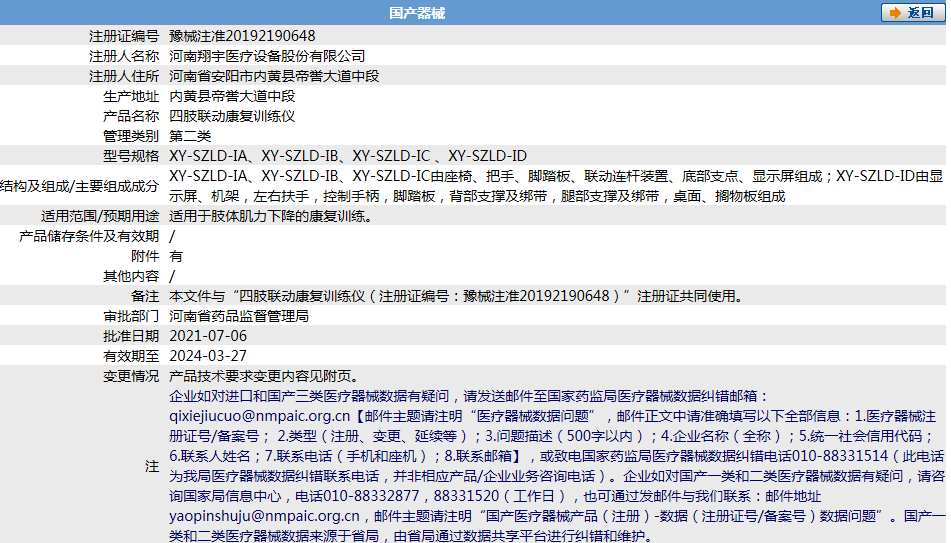
Task: Click the 返回 back button
Action: [913, 13]
